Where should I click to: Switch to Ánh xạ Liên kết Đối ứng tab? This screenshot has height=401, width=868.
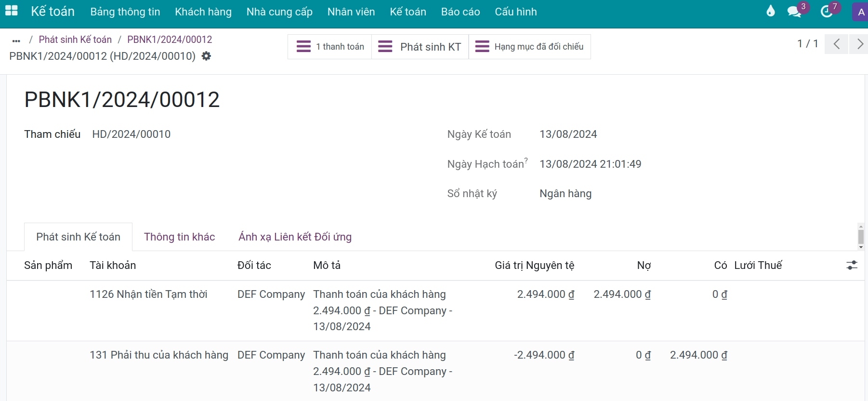click(x=295, y=237)
